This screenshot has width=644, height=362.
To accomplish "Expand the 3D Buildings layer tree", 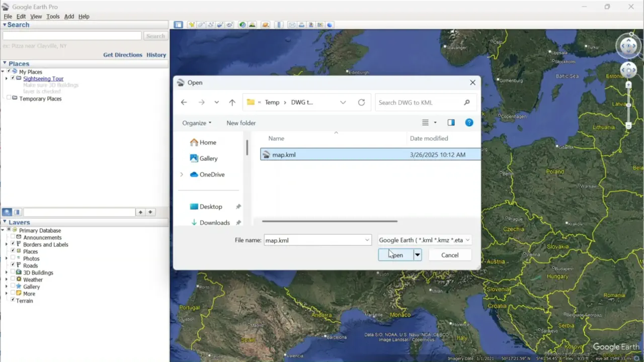I will 7,273.
